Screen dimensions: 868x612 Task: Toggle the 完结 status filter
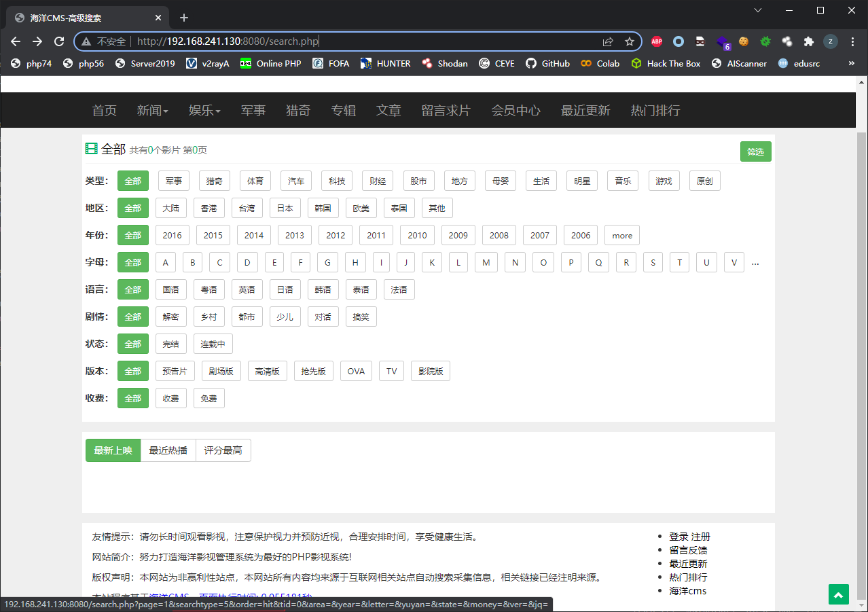[x=170, y=344]
